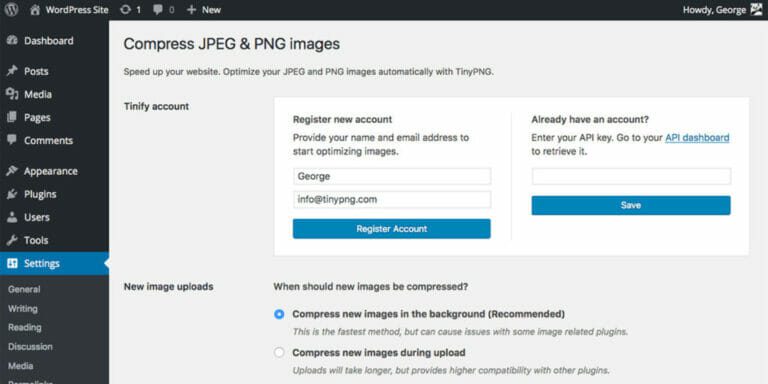Click the George user avatar
This screenshot has width=768, height=384.
(x=756, y=9)
